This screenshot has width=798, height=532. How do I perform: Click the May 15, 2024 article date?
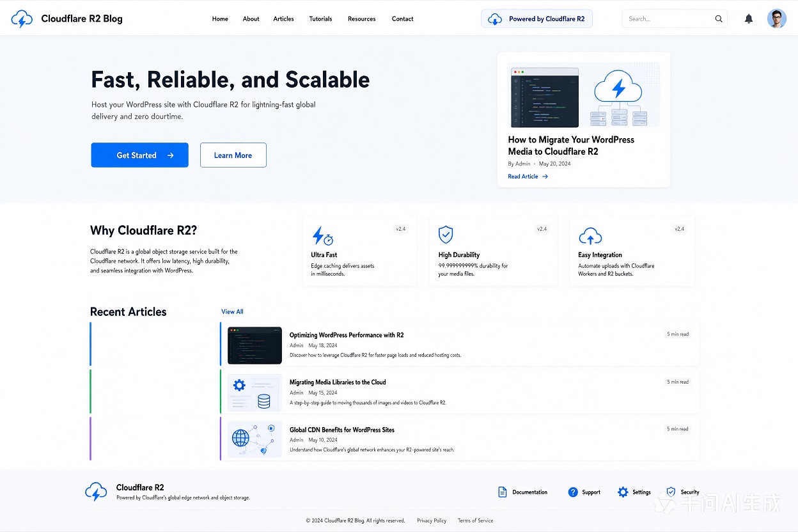coord(323,393)
